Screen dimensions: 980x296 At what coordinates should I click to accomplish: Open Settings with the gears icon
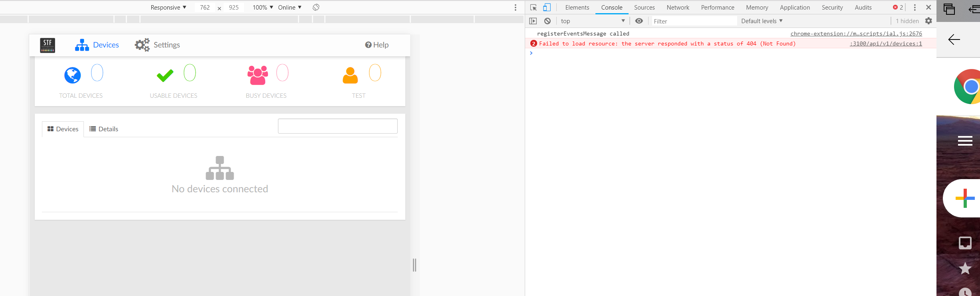157,45
